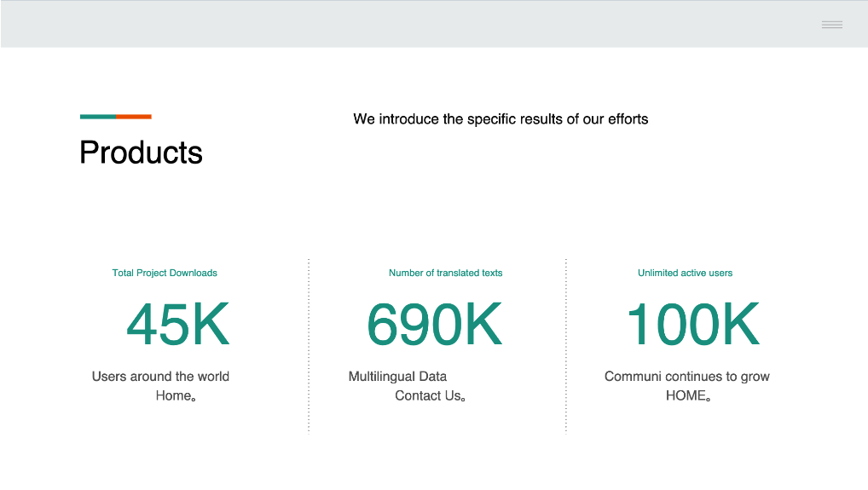Click the Total Project Downloads label
Screen dimensions: 868x490
(165, 273)
